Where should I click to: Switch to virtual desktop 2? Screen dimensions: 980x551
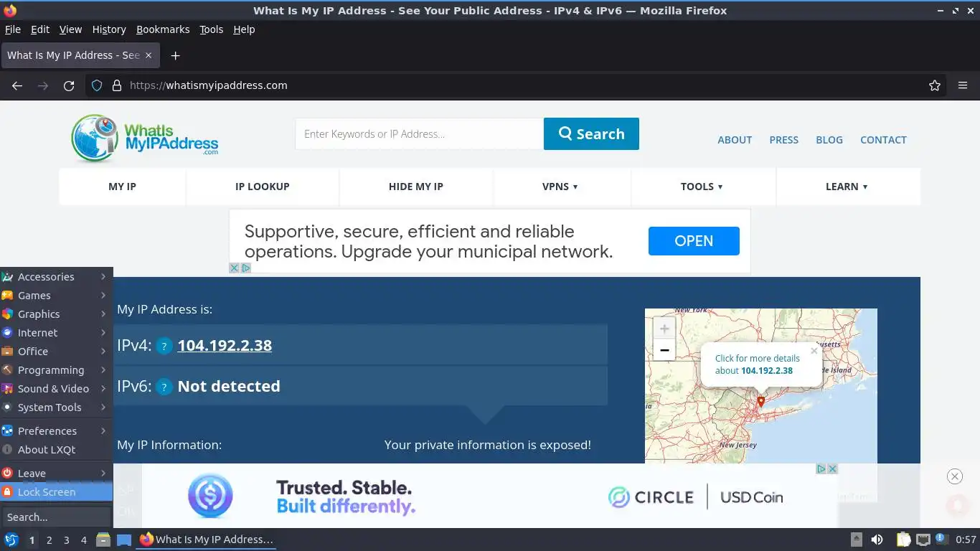[x=49, y=540]
